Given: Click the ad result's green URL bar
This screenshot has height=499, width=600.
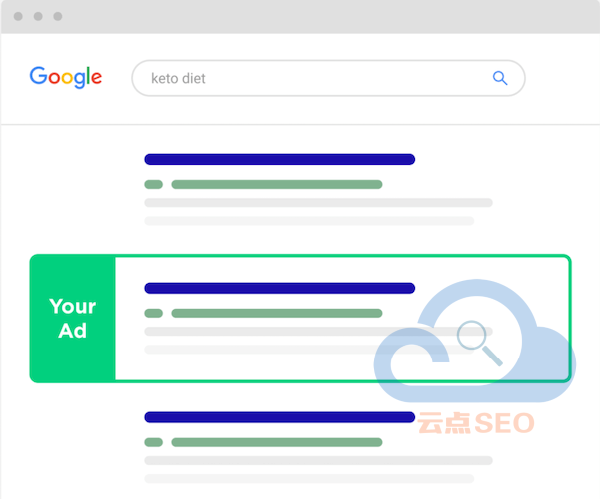Looking at the screenshot, I should [277, 313].
